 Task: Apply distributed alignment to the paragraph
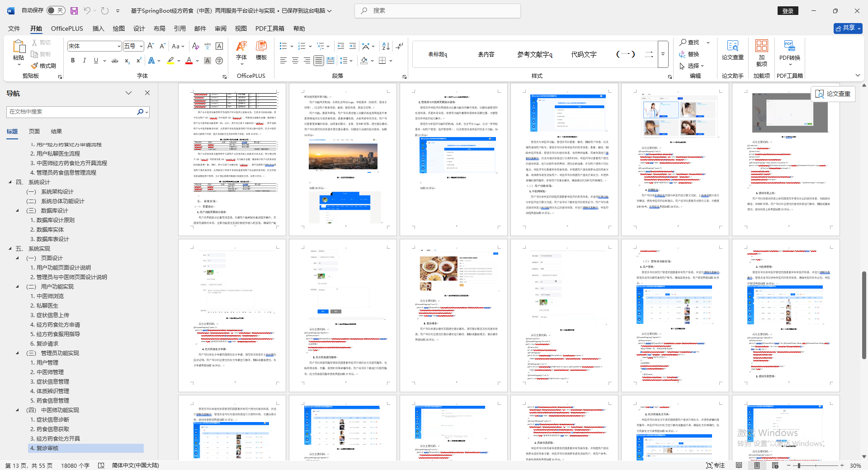click(330, 61)
